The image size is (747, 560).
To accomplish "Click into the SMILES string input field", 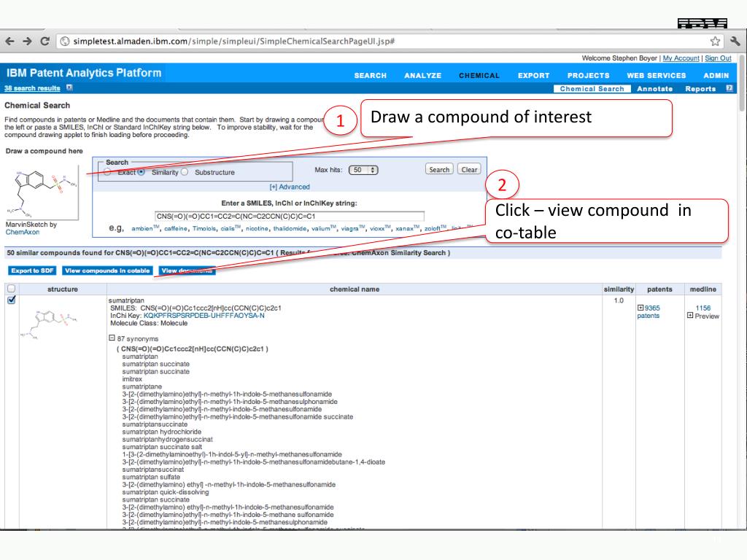I will pyautogui.click(x=289, y=216).
